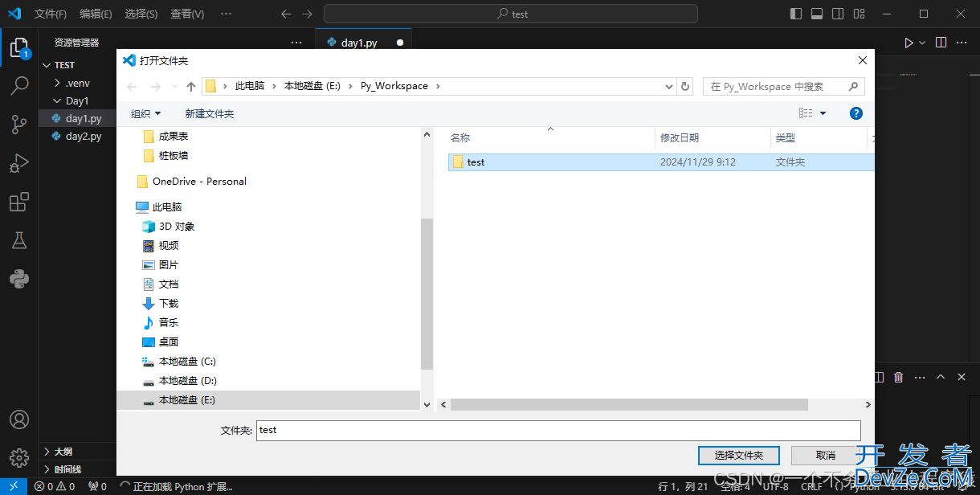Toggle the secondary sidebar layout icon
980x495 pixels.
click(838, 14)
